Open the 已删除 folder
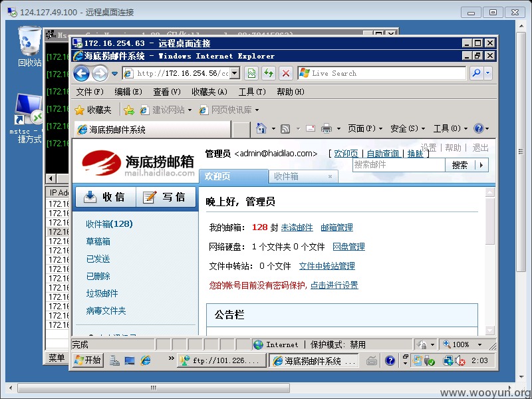This screenshot has height=399, width=532. pyautogui.click(x=98, y=276)
